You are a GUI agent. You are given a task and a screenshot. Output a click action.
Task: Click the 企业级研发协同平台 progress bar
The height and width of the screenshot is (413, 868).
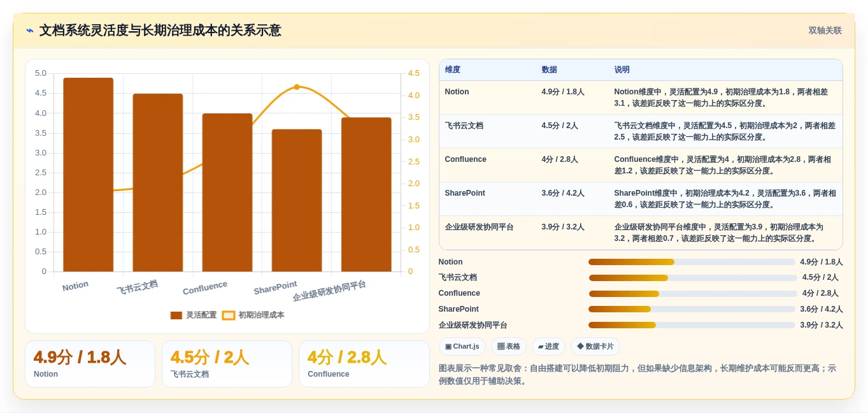(x=692, y=325)
